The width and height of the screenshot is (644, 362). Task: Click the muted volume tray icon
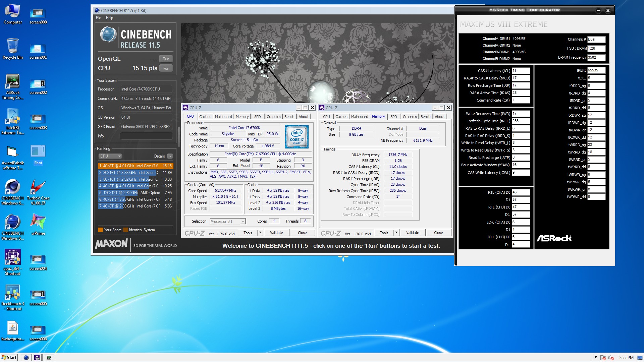pos(611,358)
